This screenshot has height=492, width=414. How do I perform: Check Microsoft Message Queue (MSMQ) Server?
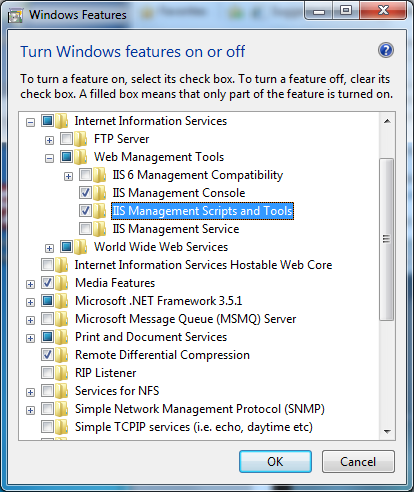[47, 318]
